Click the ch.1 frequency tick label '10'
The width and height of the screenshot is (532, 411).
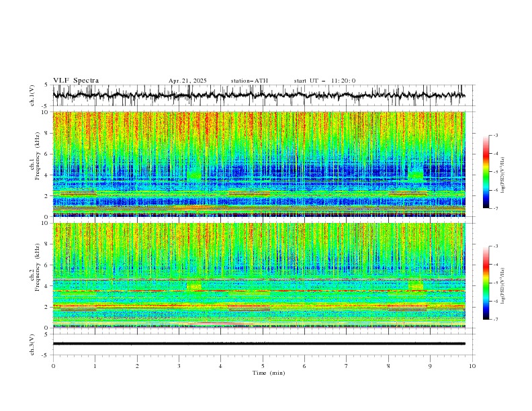click(x=46, y=112)
